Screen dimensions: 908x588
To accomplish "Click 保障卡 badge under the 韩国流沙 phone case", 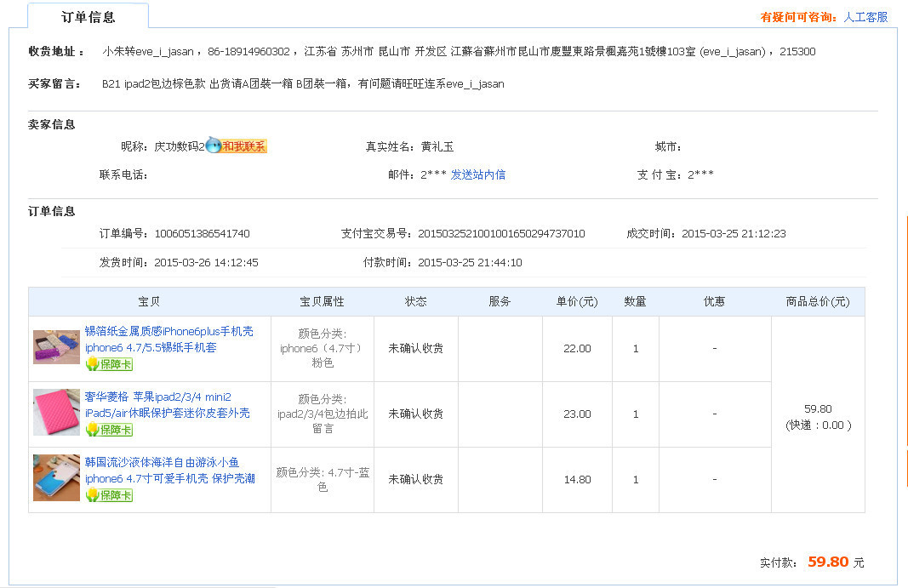I will click(109, 495).
